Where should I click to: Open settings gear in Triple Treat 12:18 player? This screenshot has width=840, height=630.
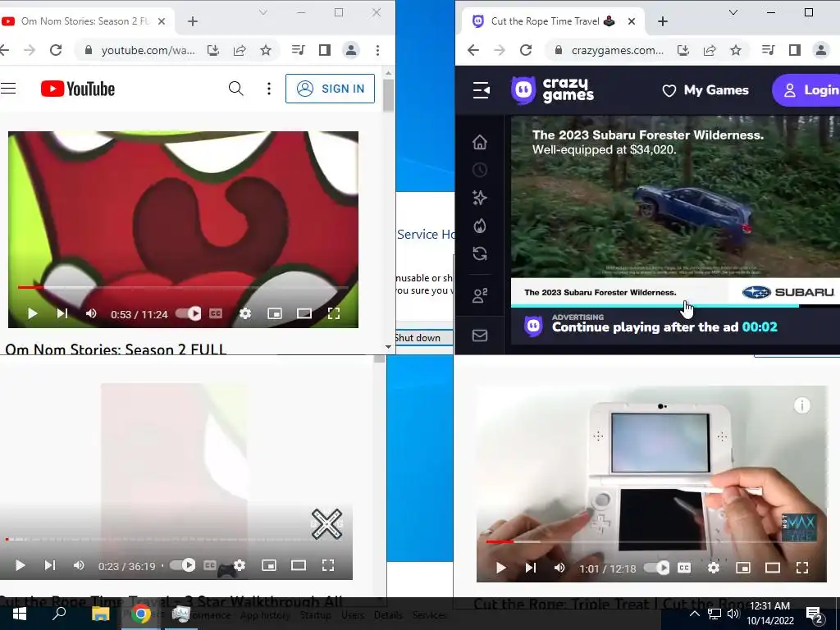[714, 568]
